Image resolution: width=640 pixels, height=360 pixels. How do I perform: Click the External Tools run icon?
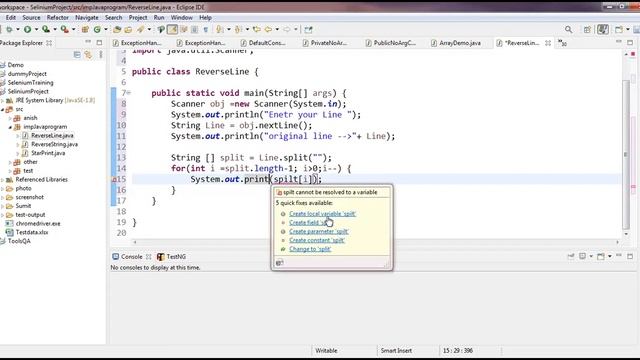tap(64, 29)
